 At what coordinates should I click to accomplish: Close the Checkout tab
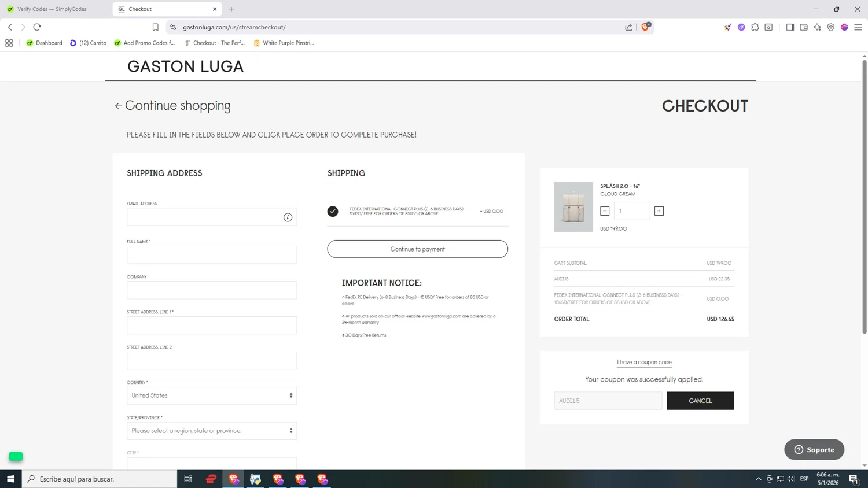215,9
